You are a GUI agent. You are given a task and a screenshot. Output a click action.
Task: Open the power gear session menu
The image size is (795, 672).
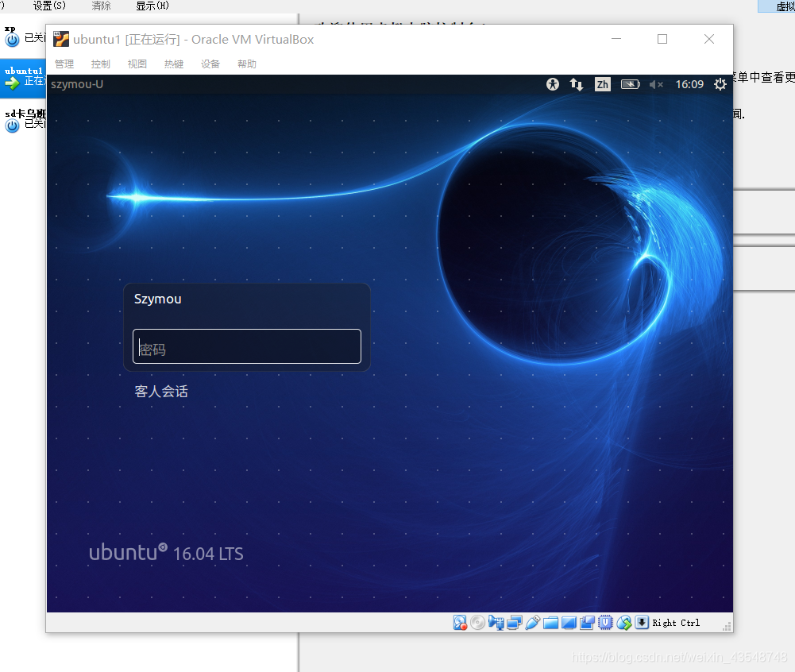(720, 84)
